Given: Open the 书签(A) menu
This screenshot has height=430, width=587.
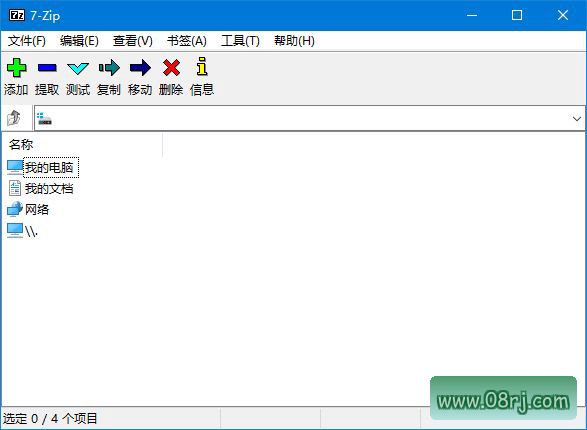Looking at the screenshot, I should click(186, 40).
